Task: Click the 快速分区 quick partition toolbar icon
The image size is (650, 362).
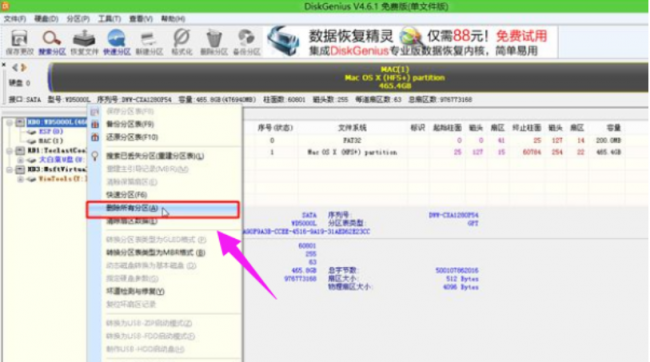Action: (x=116, y=39)
